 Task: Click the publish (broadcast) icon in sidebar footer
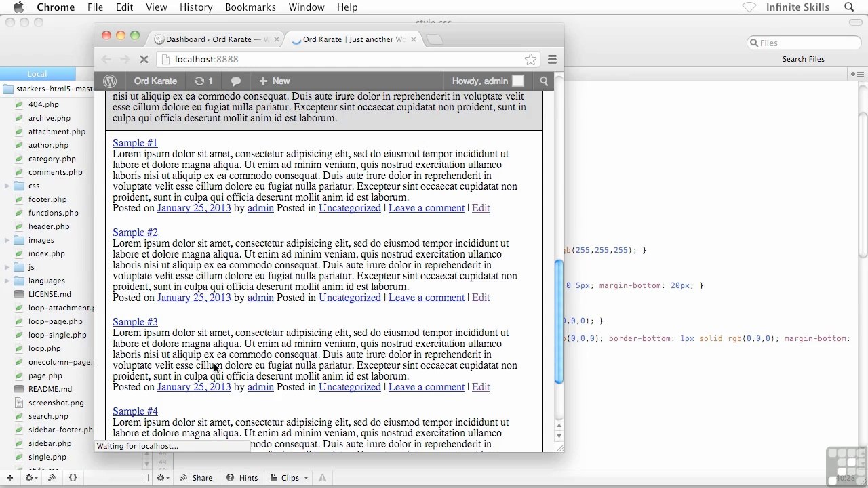52,478
